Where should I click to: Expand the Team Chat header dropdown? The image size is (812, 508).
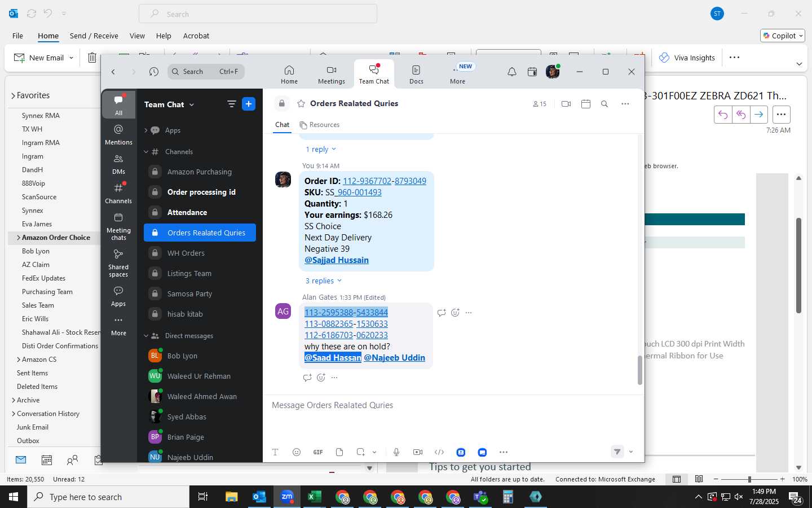click(x=192, y=104)
